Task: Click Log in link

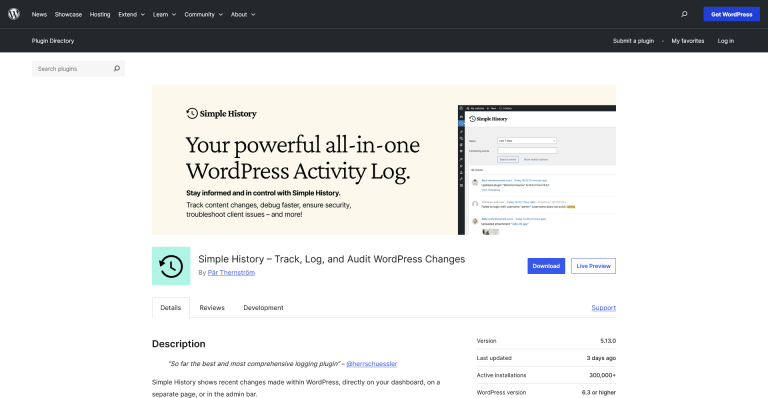Action: [725, 41]
